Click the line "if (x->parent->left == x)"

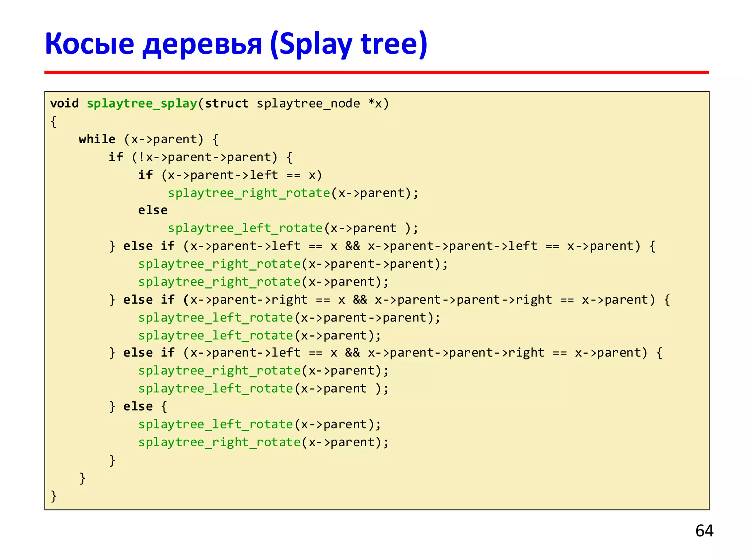click(230, 175)
